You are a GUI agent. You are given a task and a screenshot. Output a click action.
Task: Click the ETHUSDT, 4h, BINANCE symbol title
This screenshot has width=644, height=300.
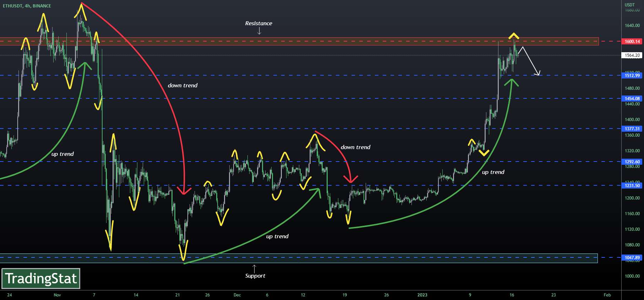(x=27, y=6)
